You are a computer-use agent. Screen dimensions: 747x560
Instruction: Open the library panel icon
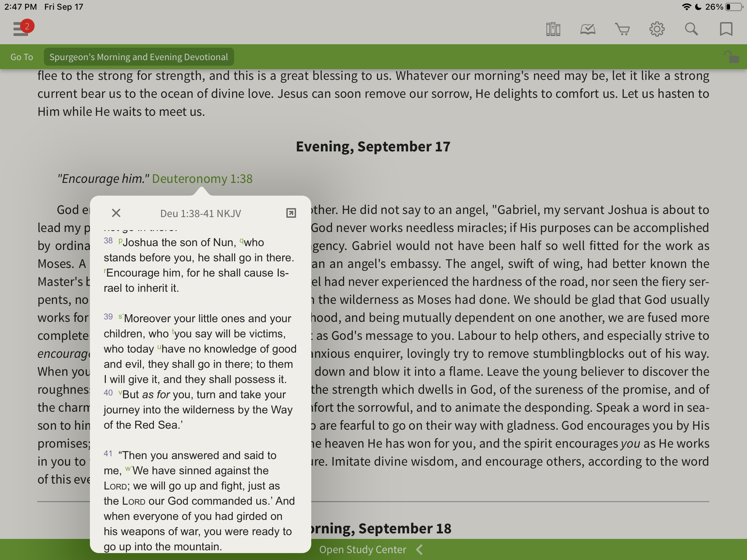click(x=553, y=29)
